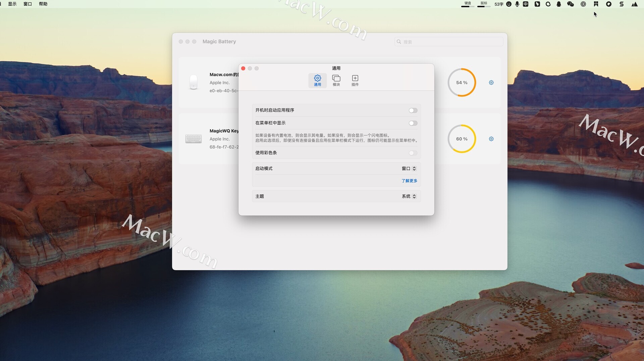
Task: Click the learn more (了解更多) link
Action: point(409,181)
